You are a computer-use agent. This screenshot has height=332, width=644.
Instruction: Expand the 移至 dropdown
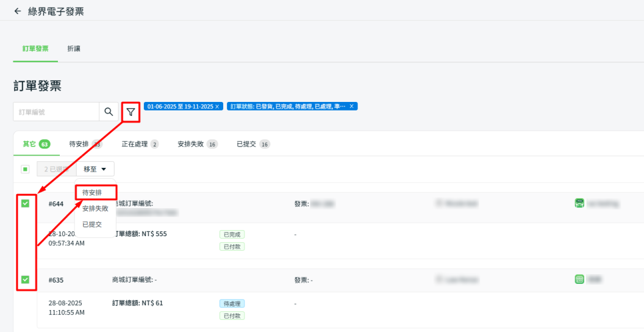tap(99, 169)
